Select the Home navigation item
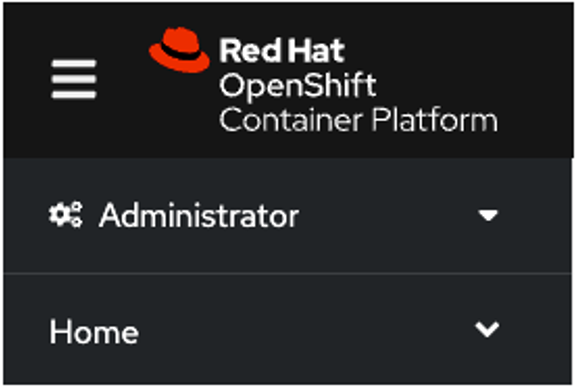The width and height of the screenshot is (577, 387). 288,330
